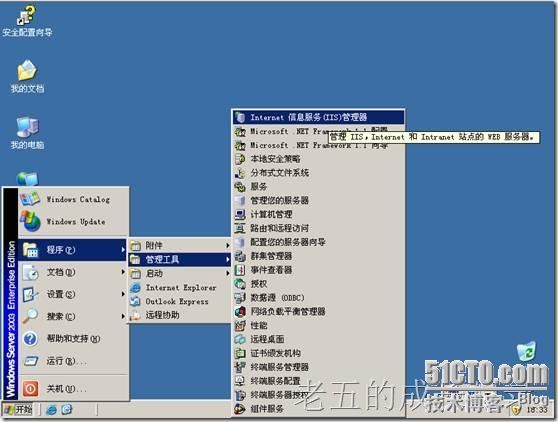The image size is (558, 422).
Task: Click the 网络负载平衡管理器 text entry
Action: tap(288, 311)
